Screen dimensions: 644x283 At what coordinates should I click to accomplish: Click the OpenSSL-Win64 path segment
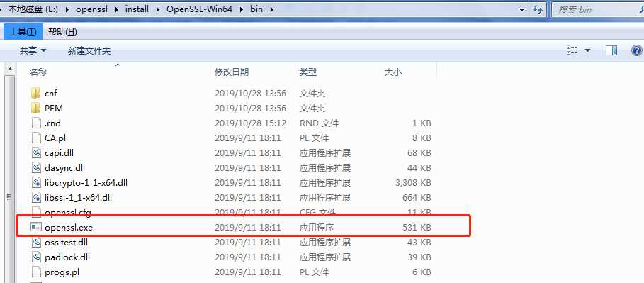pos(200,9)
